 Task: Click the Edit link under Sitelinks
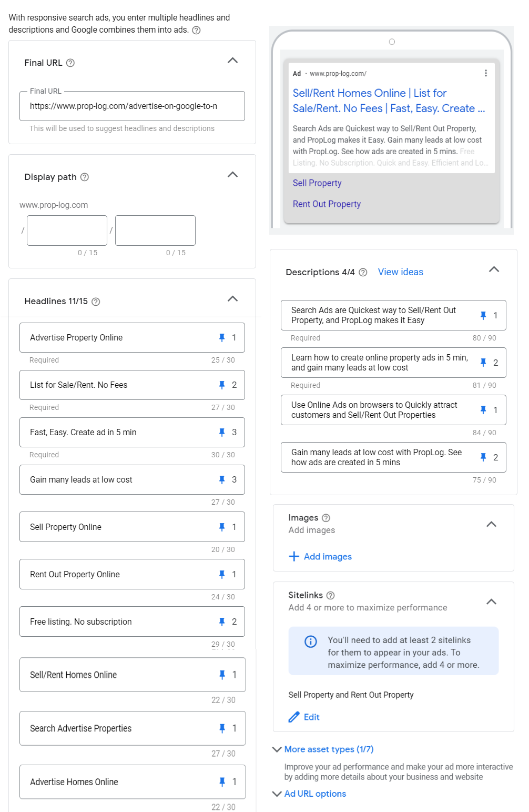point(311,717)
